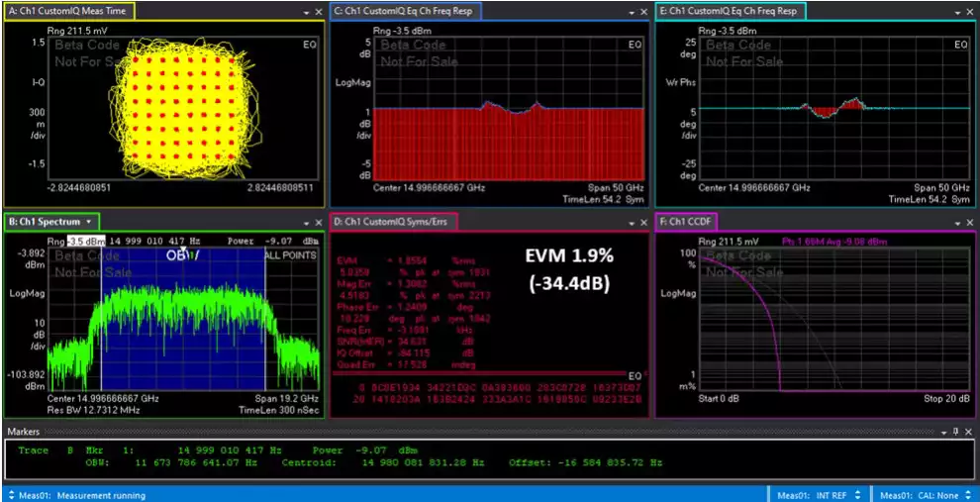Open trace D panel options arrow
The image size is (980, 502).
(x=633, y=223)
